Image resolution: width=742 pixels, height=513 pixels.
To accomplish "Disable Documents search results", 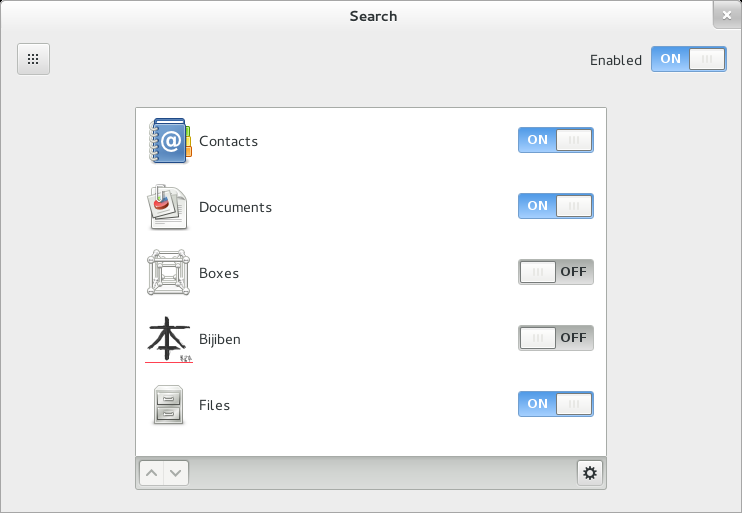I will (556, 206).
